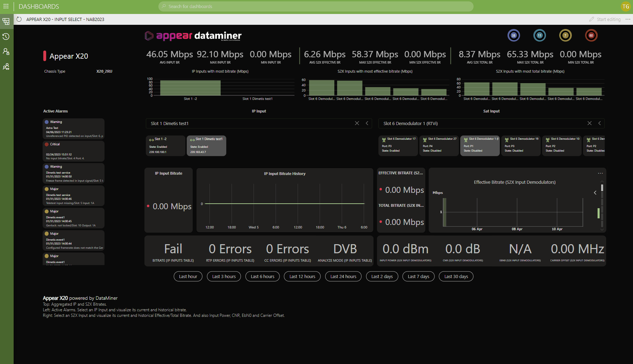The height and width of the screenshot is (364, 633).
Task: Open the Effective Bitrate chart options menu
Action: pos(600,173)
